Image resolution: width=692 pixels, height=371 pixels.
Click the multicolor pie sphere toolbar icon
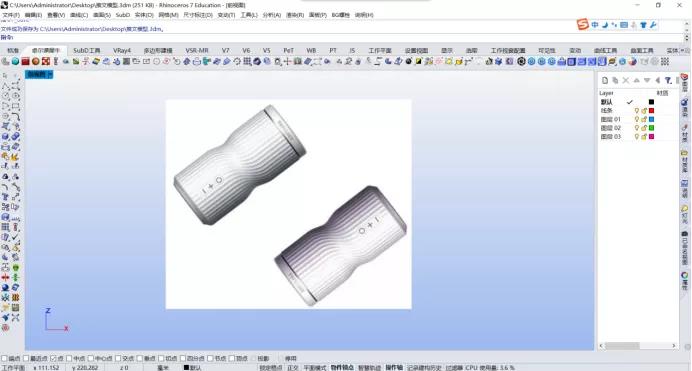point(632,61)
